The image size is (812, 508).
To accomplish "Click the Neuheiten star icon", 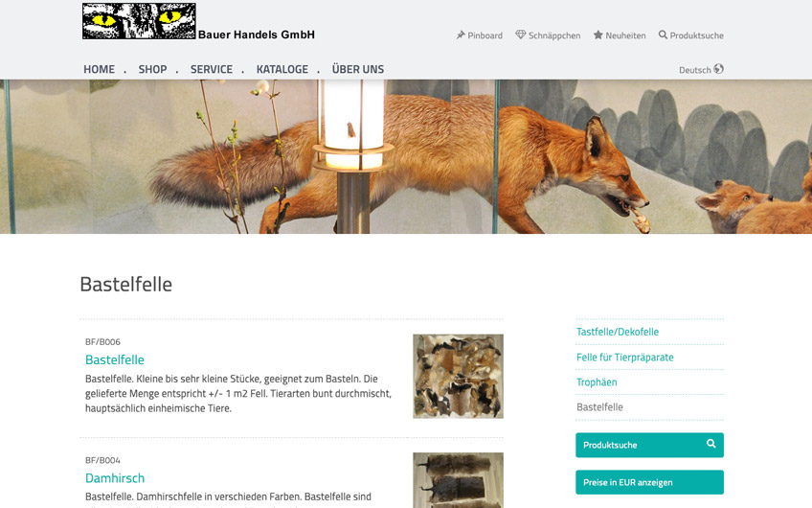I will (598, 35).
